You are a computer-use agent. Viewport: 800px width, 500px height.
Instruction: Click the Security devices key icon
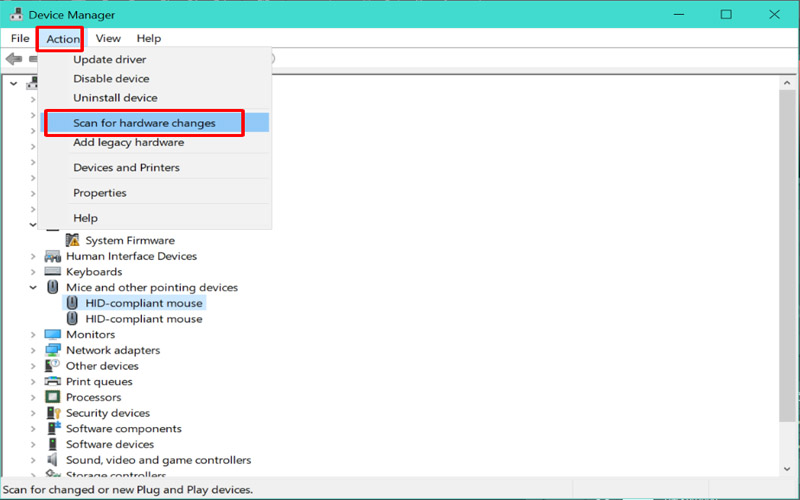tap(53, 413)
